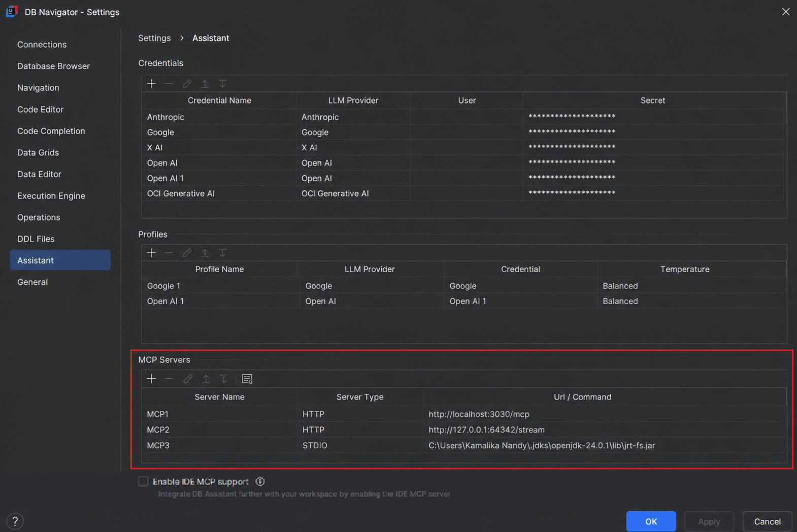Move MCP server down arrow icon
Image resolution: width=797 pixels, height=532 pixels.
click(x=224, y=379)
